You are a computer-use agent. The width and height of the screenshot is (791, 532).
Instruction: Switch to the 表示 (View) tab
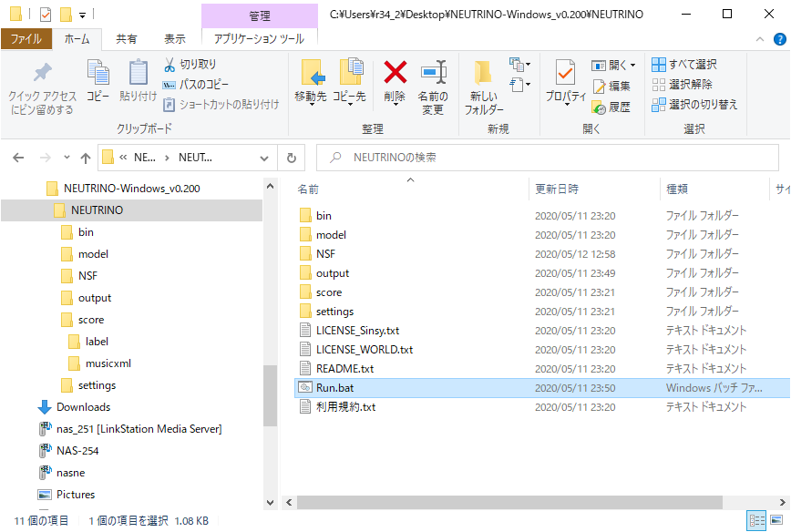(x=175, y=39)
